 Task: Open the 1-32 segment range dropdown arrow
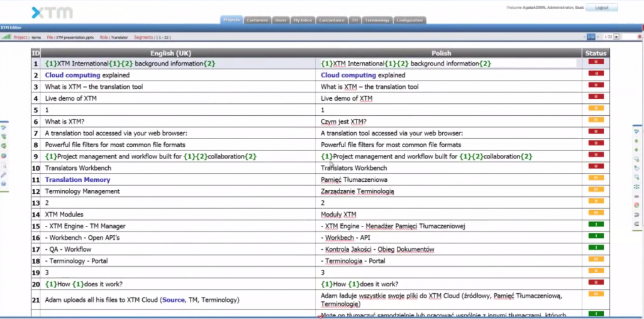click(x=616, y=37)
